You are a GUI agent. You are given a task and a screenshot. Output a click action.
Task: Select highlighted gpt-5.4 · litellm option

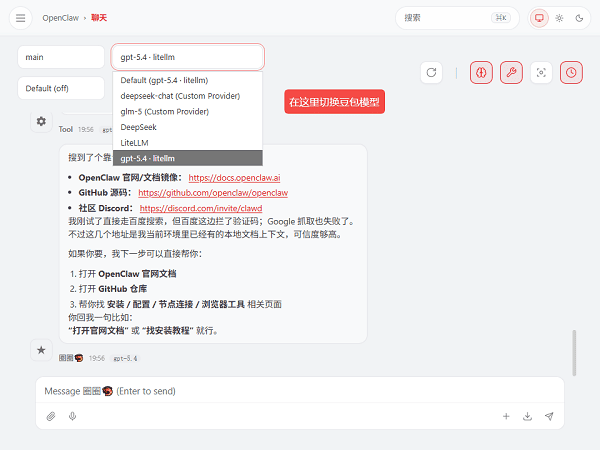pos(188,158)
